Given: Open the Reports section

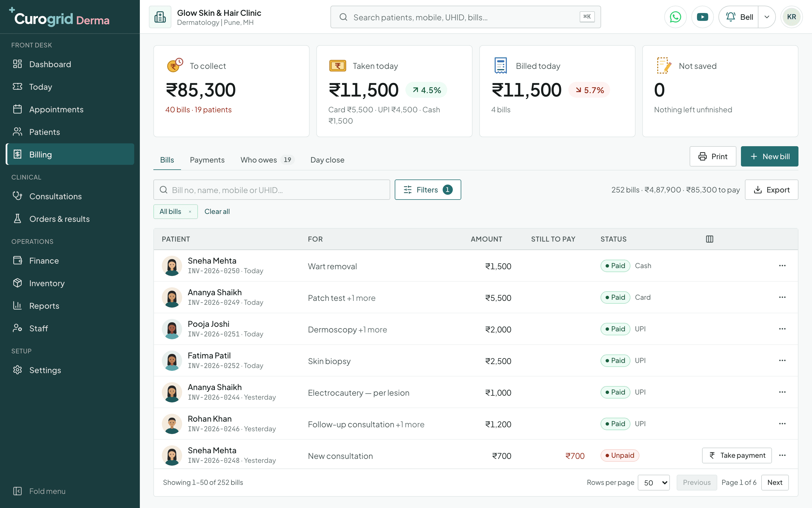Looking at the screenshot, I should click(x=70, y=306).
